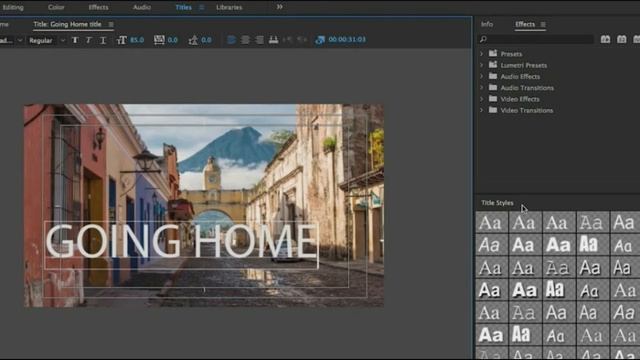
Task: Expand the Video Effects folder
Action: 482,99
